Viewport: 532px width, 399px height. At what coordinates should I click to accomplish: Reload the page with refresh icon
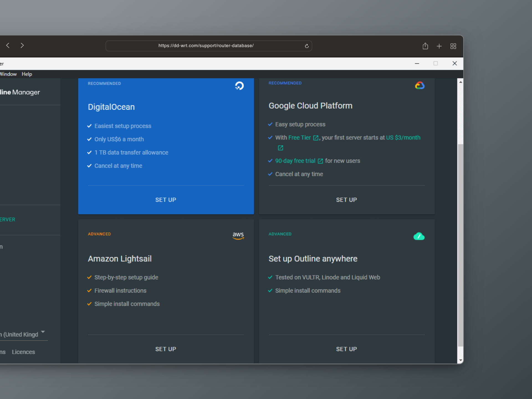click(307, 46)
